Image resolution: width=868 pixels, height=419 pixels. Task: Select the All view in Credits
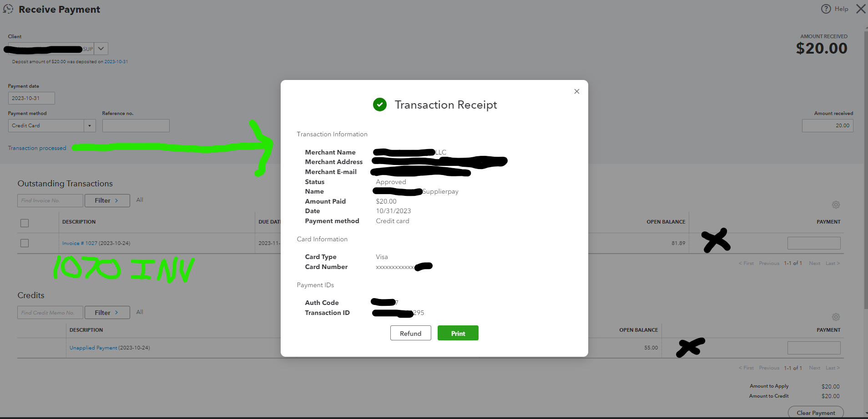pyautogui.click(x=140, y=312)
